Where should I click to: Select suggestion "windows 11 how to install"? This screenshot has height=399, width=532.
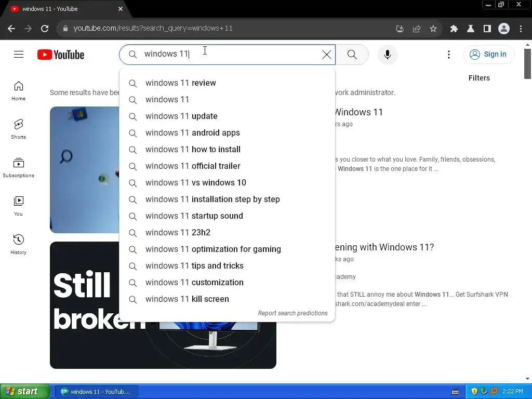tap(228, 150)
